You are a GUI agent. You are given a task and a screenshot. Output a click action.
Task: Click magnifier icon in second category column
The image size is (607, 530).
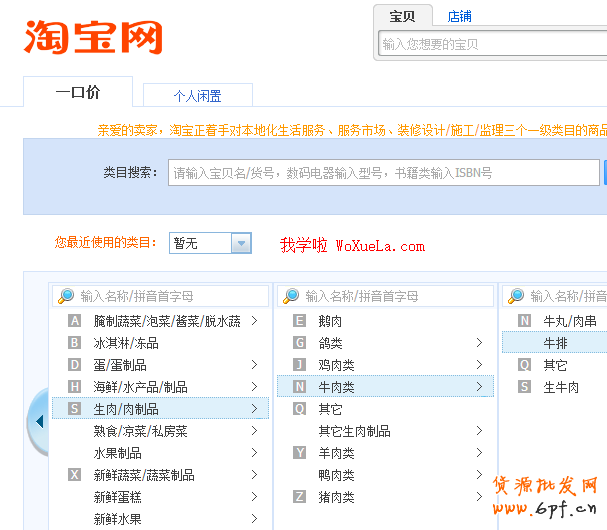tap(291, 296)
